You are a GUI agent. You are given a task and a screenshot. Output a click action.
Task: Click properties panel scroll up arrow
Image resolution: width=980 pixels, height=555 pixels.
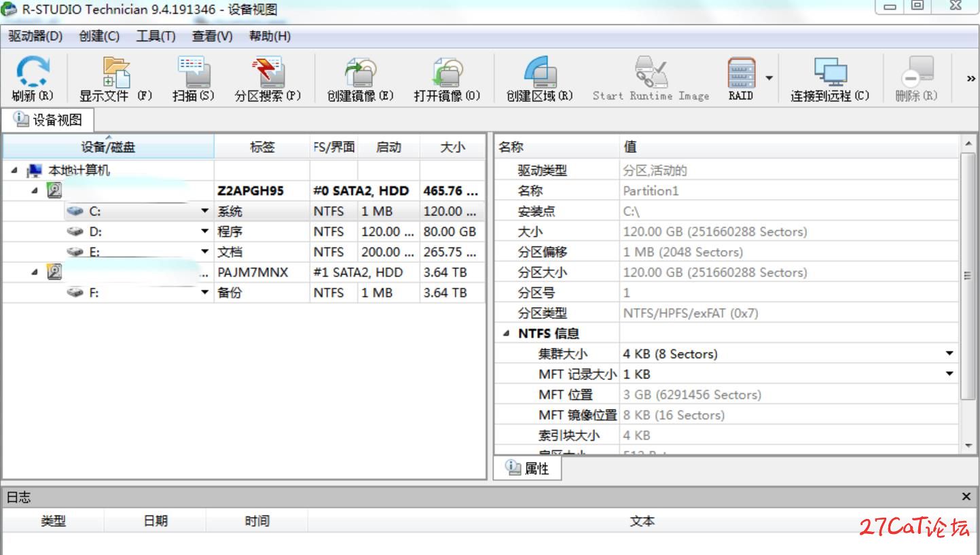(968, 143)
